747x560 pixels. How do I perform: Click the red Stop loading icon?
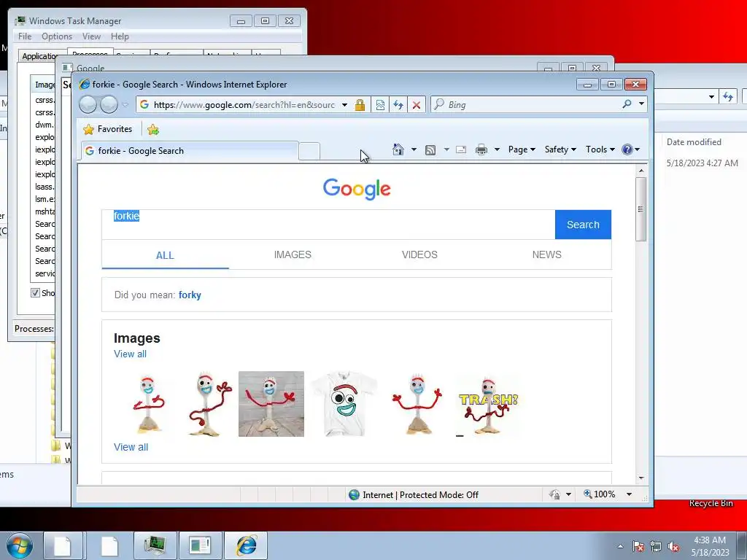point(417,105)
